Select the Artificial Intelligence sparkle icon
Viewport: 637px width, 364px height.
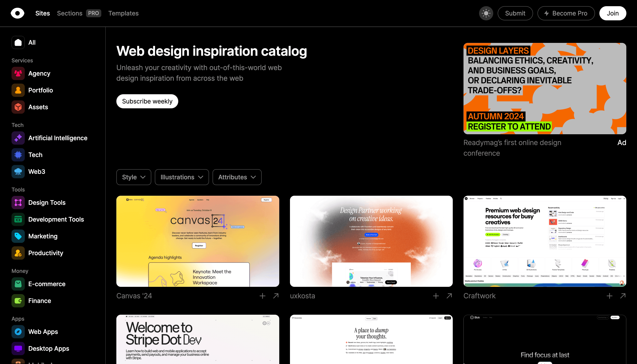pyautogui.click(x=18, y=138)
